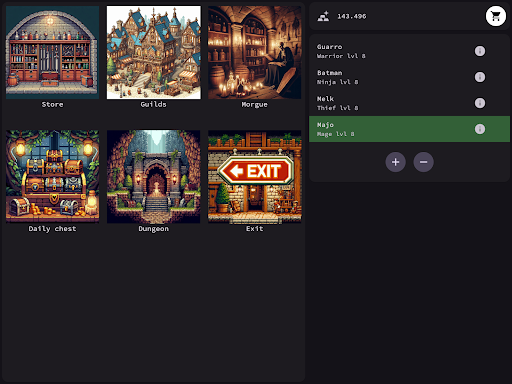The image size is (512, 384).
Task: Select Guarro in the party list
Action: click(x=409, y=51)
